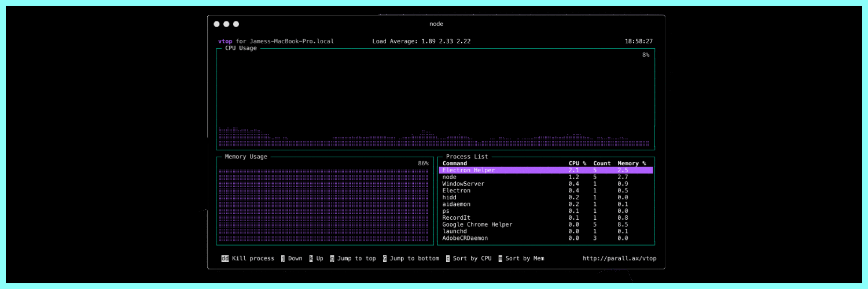
Task: Click the c Sort by CPU hint
Action: 469,258
